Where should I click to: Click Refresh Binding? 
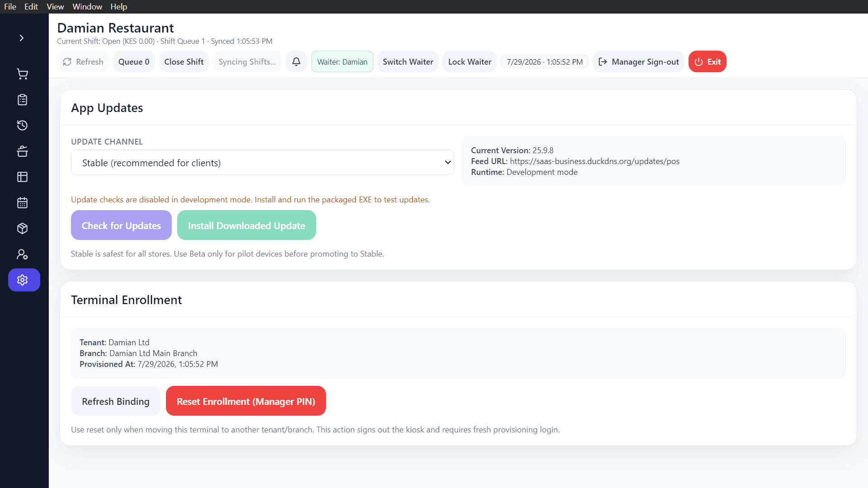click(x=116, y=401)
